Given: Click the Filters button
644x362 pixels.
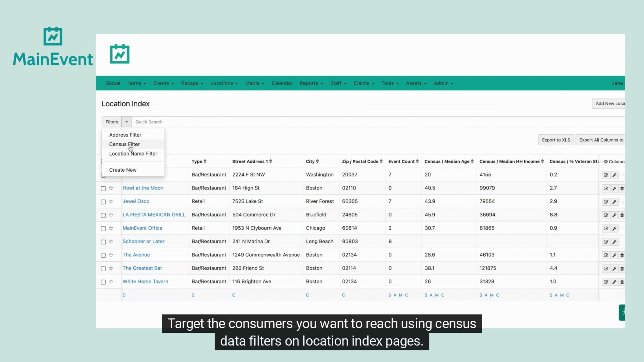Looking at the screenshot, I should [112, 122].
